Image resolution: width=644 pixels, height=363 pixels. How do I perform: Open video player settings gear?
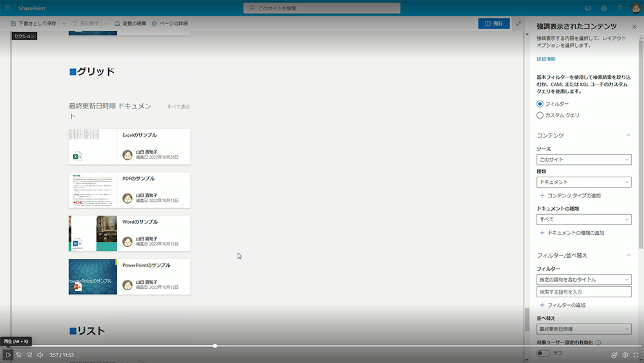pyautogui.click(x=625, y=355)
